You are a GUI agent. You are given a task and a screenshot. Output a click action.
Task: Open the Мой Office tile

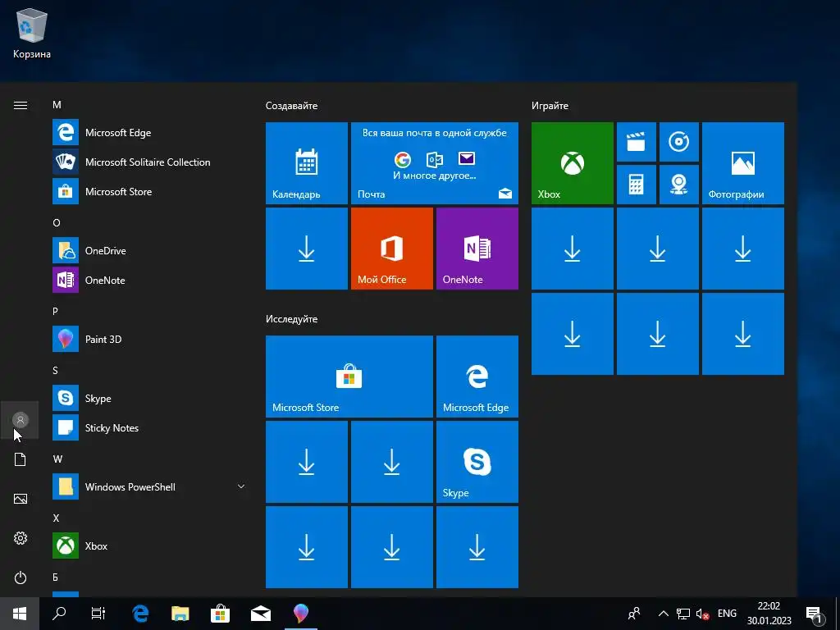(391, 249)
